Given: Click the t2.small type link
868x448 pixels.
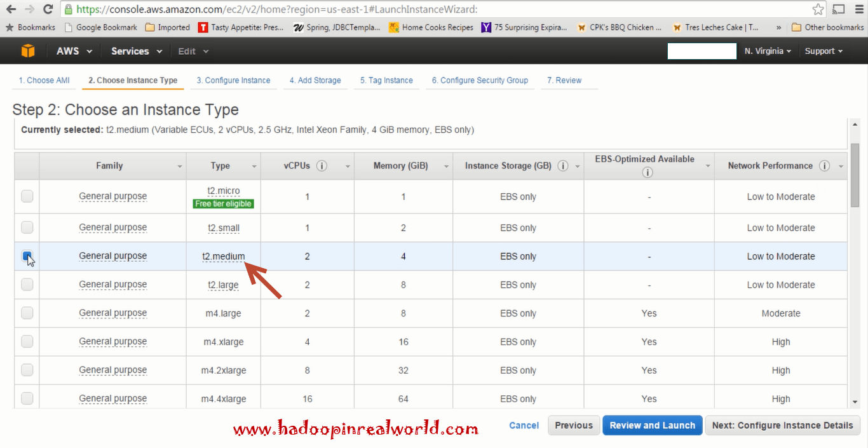Looking at the screenshot, I should (x=223, y=227).
